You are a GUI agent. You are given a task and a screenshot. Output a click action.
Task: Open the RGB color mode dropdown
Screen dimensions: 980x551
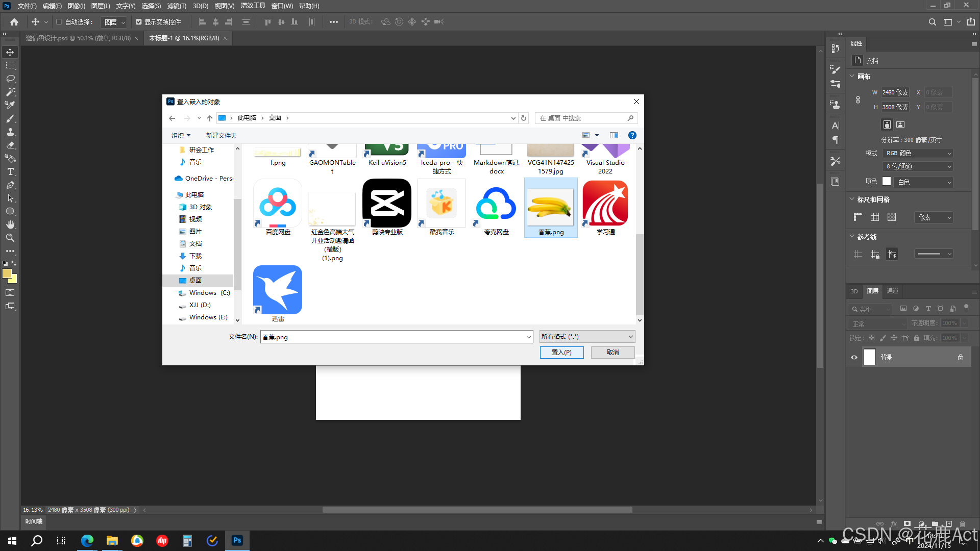pyautogui.click(x=918, y=153)
